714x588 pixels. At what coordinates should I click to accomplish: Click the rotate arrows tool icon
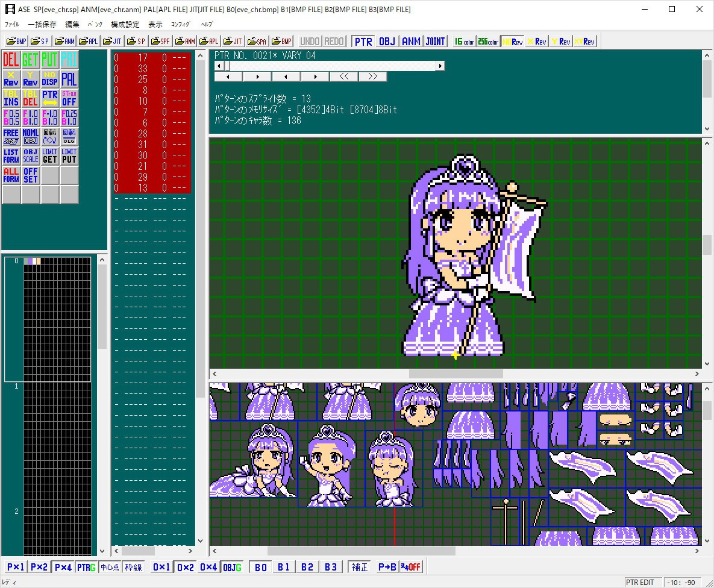click(49, 137)
